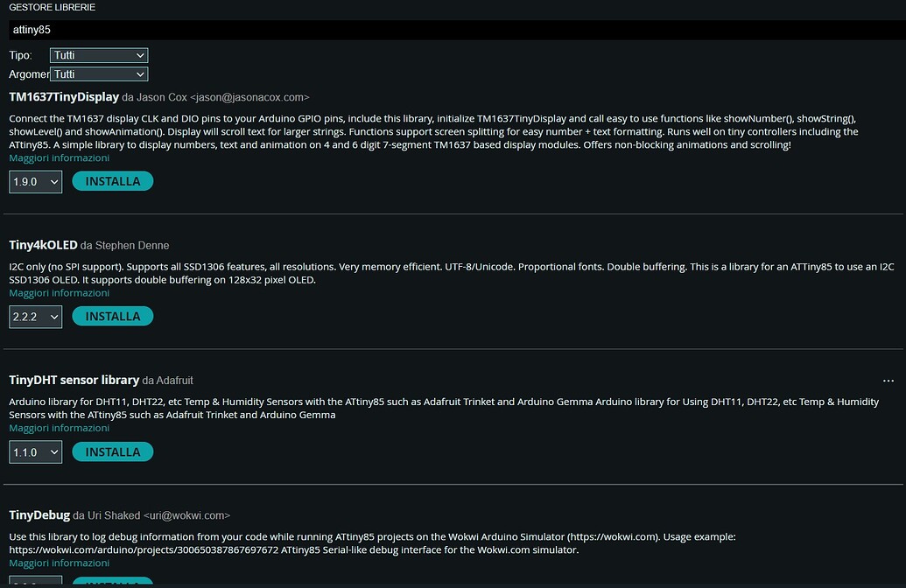Select the TinyDebug library title
The image size is (906, 588).
coord(39,515)
